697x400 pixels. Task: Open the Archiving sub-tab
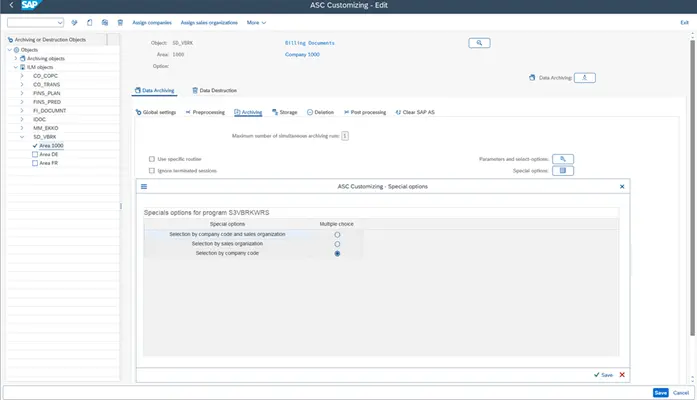248,112
